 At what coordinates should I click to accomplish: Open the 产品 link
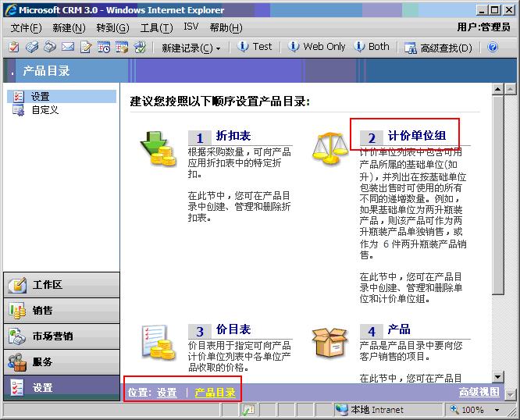399,329
